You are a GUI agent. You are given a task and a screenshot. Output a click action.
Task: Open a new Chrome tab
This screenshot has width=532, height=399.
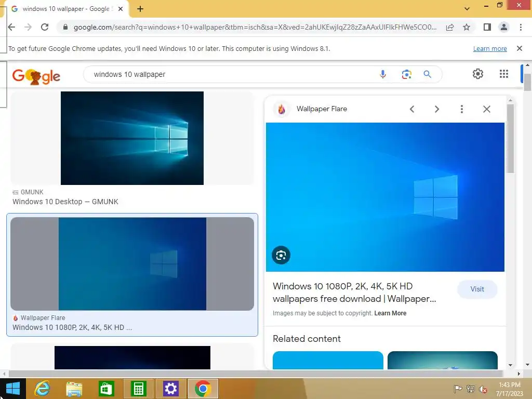point(140,9)
